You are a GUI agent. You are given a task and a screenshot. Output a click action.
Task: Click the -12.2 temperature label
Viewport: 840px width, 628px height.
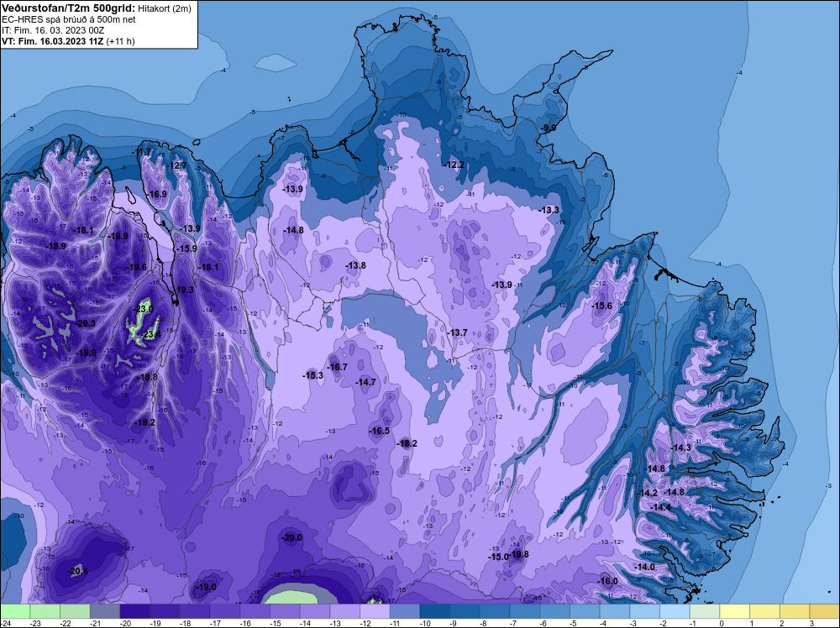click(x=454, y=165)
